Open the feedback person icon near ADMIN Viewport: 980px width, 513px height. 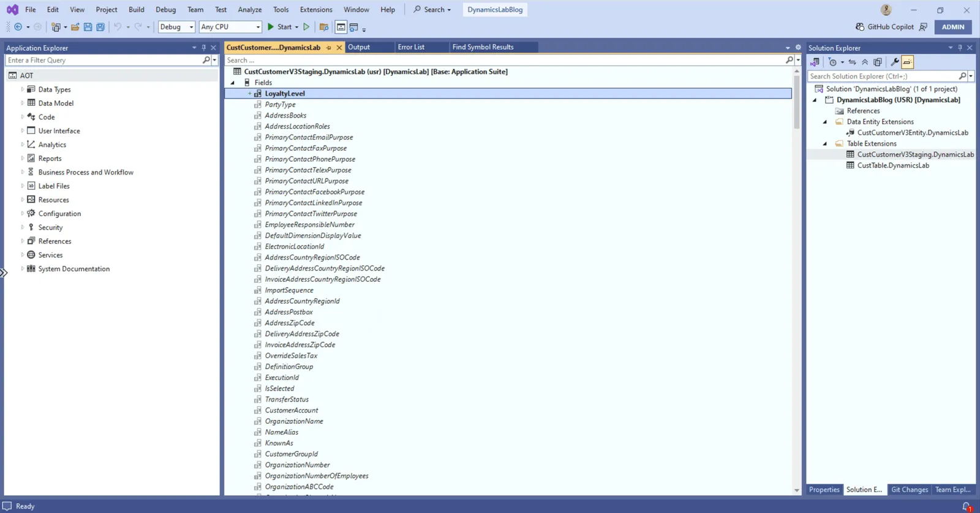(923, 27)
